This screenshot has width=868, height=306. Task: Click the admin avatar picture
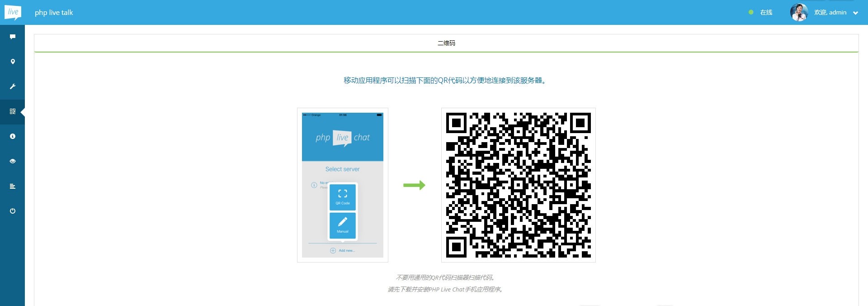tap(799, 13)
